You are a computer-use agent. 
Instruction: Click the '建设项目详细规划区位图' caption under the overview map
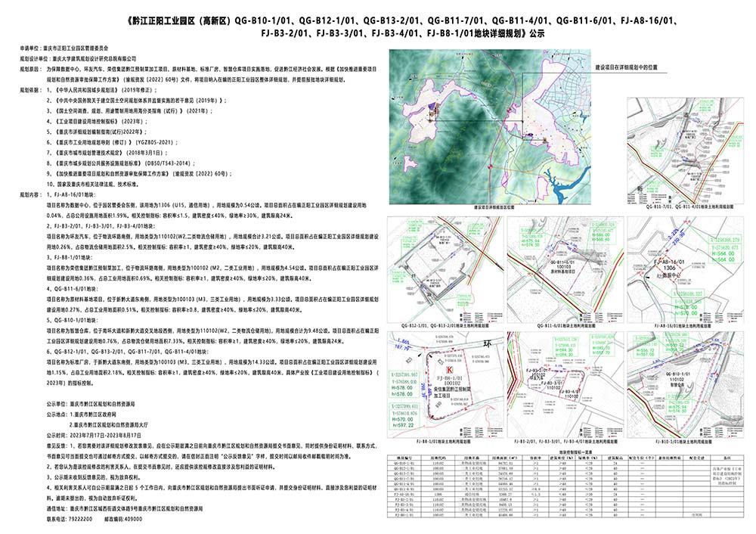(494, 207)
